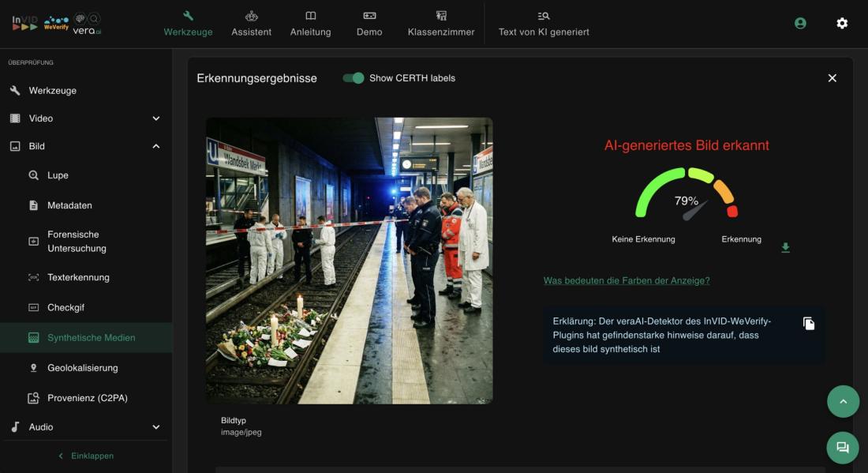The width and height of the screenshot is (868, 473).
Task: Open the Klassenzimmer tab
Action: coord(441,24)
